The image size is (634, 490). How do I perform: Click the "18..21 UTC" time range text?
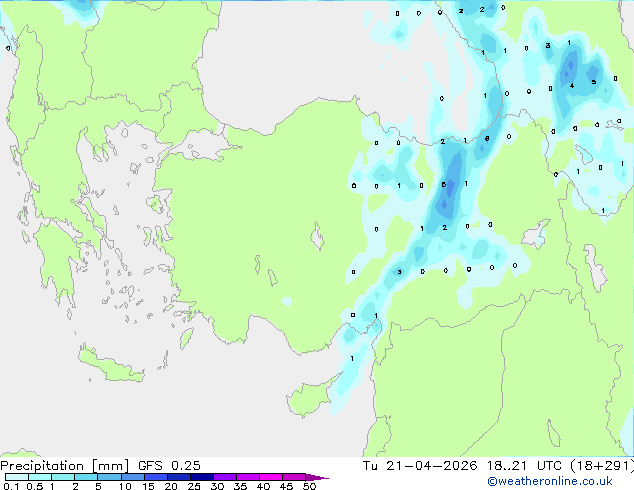pos(524,466)
